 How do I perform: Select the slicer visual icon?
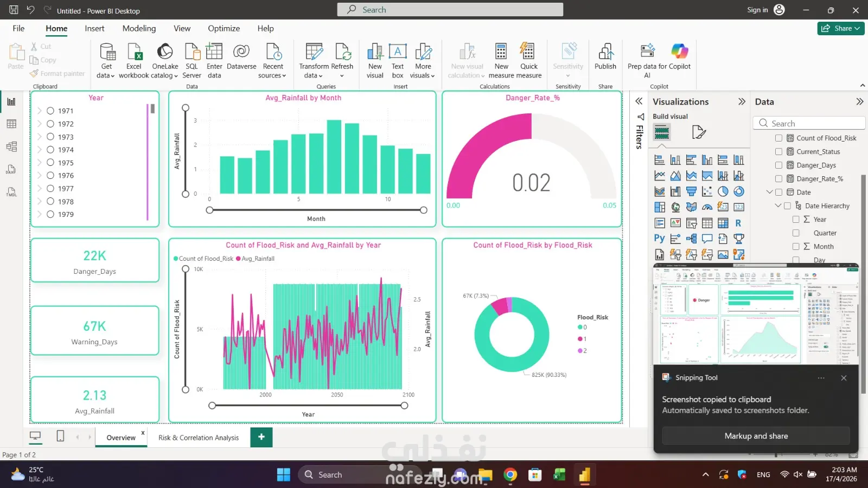click(x=691, y=223)
